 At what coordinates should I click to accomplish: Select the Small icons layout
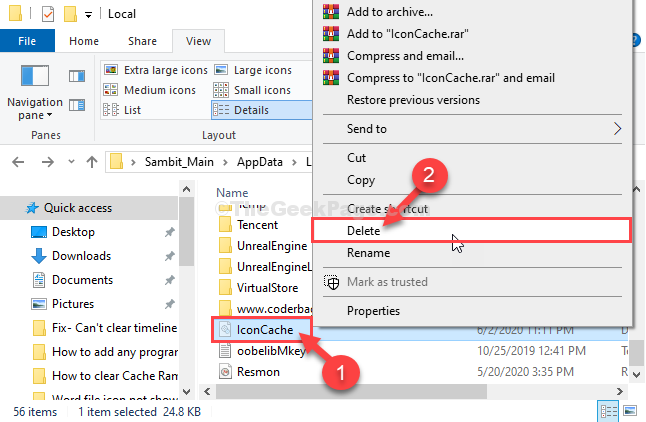[x=253, y=90]
